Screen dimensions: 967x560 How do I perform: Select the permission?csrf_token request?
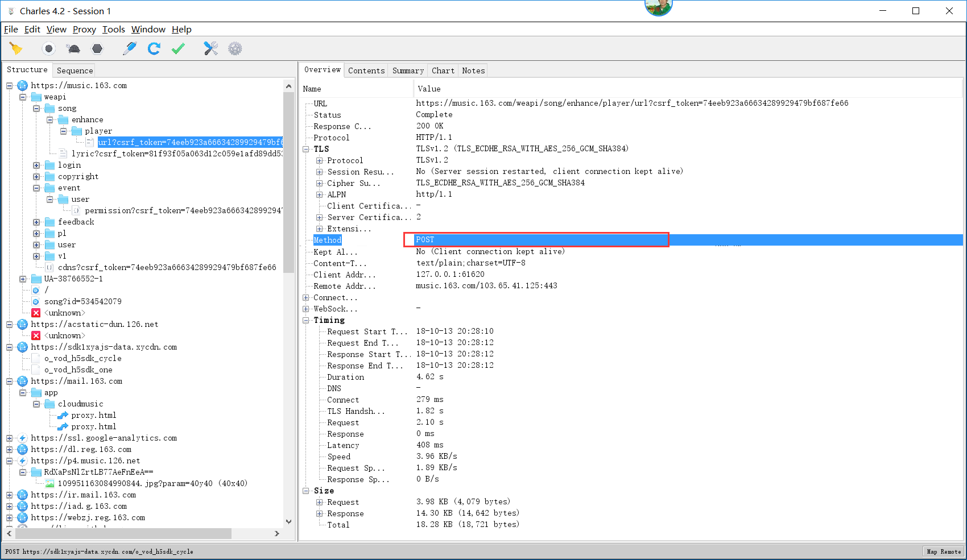point(184,210)
